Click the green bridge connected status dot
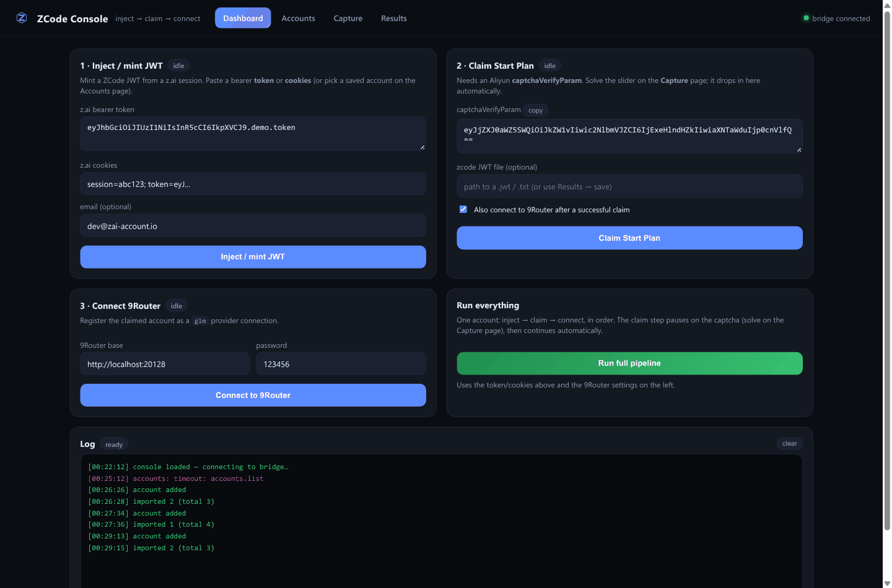Image resolution: width=892 pixels, height=588 pixels. pos(806,18)
